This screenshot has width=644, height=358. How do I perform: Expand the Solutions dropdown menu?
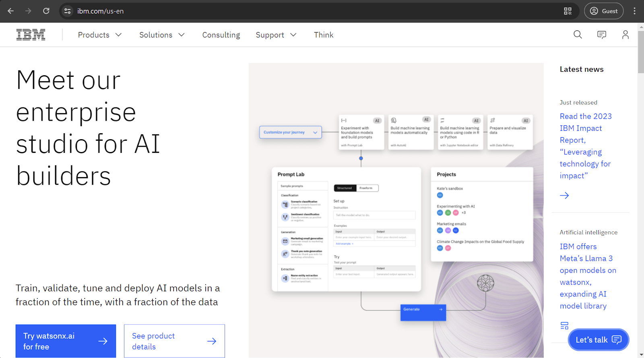pyautogui.click(x=162, y=35)
